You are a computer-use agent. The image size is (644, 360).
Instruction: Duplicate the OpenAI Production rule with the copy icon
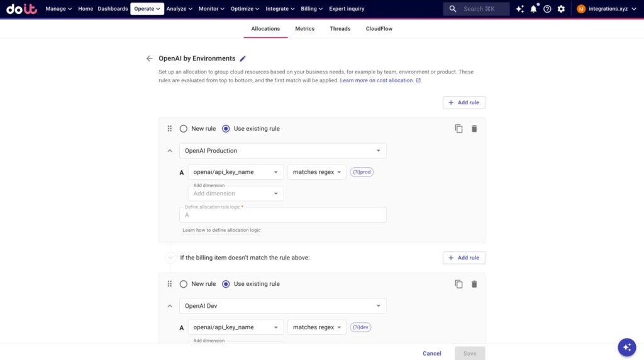[x=458, y=129]
